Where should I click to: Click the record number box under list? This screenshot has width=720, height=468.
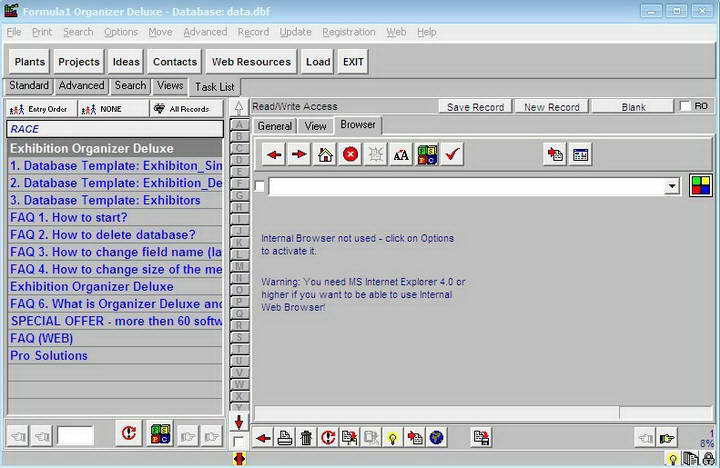[x=75, y=435]
